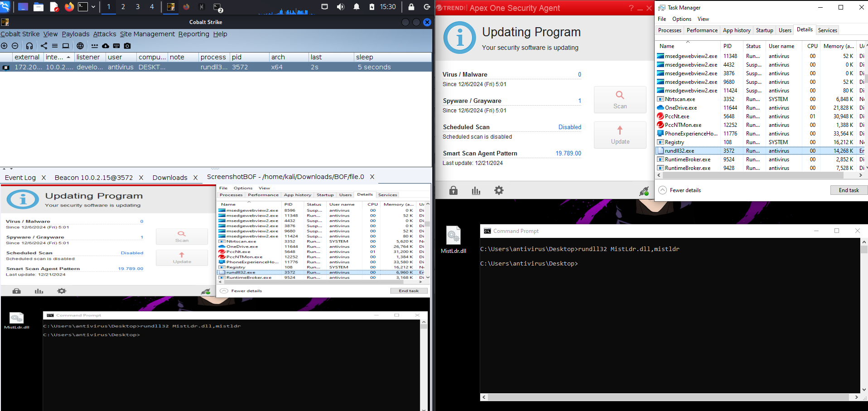Viewport: 868px width, 411px height.
Task: Open downloaded files via the cloud toolbar icon
Action: [x=106, y=46]
